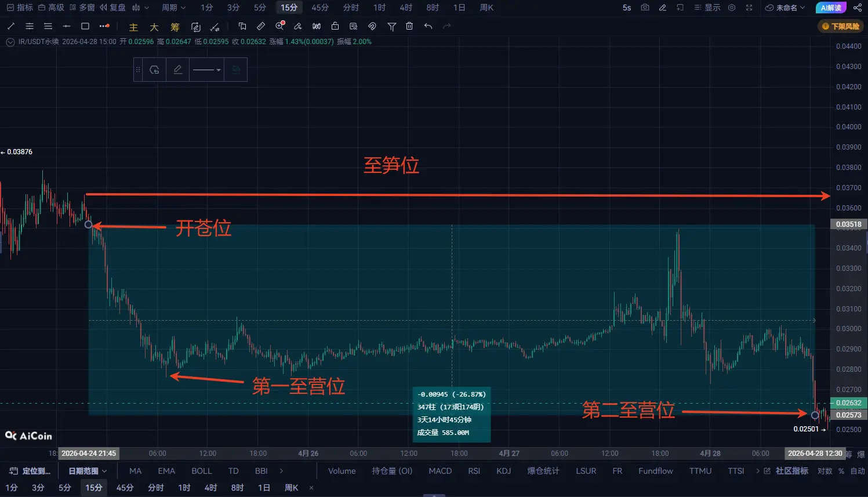Click the AI解读 button

click(831, 8)
